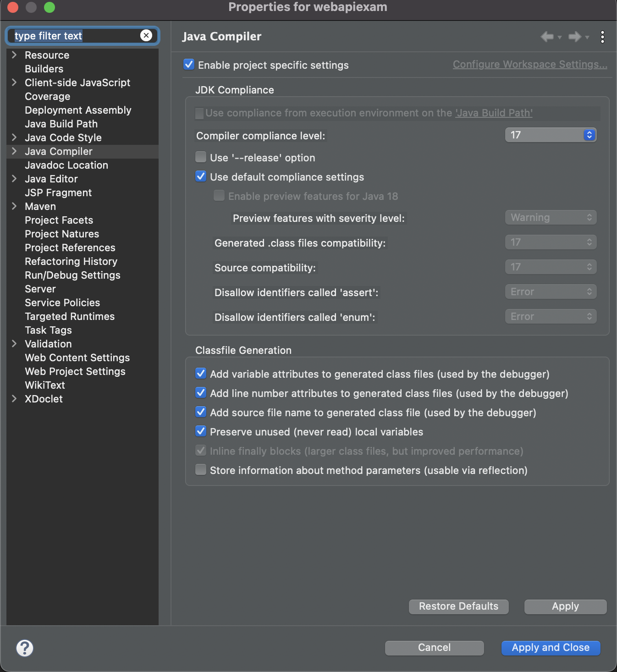Open Disallow identifiers called 'enum' dropdown

pyautogui.click(x=551, y=316)
